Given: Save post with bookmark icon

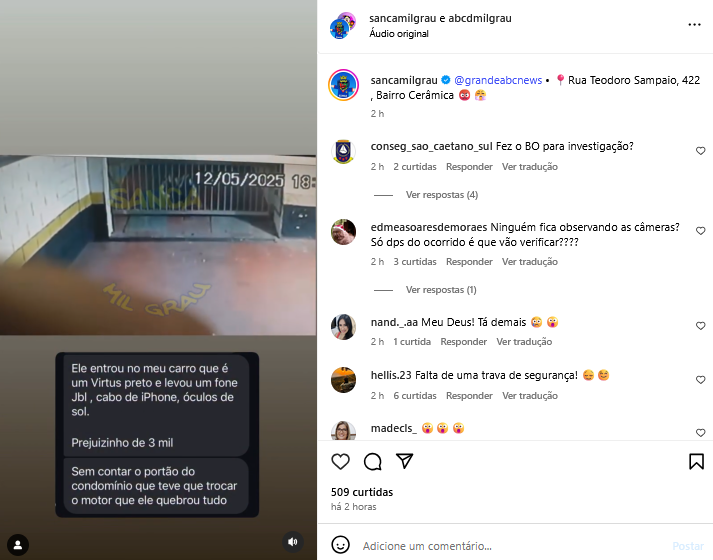Looking at the screenshot, I should (696, 461).
